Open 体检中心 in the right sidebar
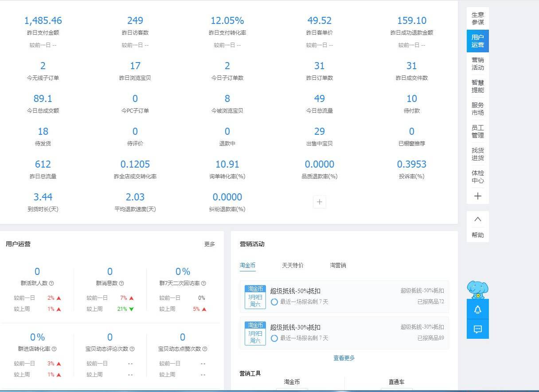Screen dimensions: 539x392 click(x=478, y=176)
